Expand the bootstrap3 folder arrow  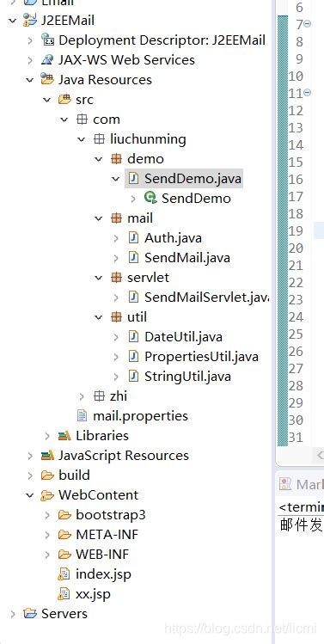[47, 515]
